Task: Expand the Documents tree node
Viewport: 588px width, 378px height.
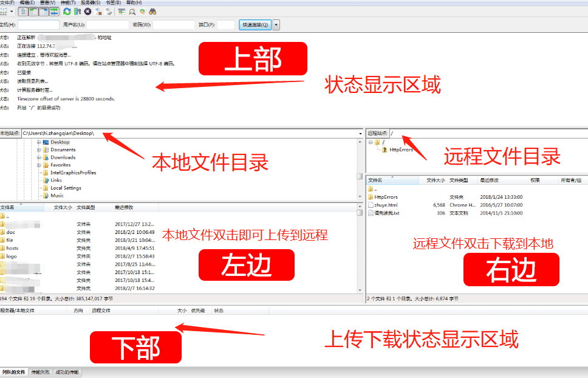Action: [39, 149]
